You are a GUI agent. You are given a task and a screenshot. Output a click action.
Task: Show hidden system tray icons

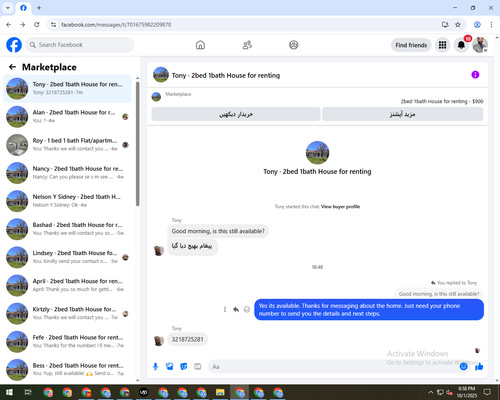[431, 392]
